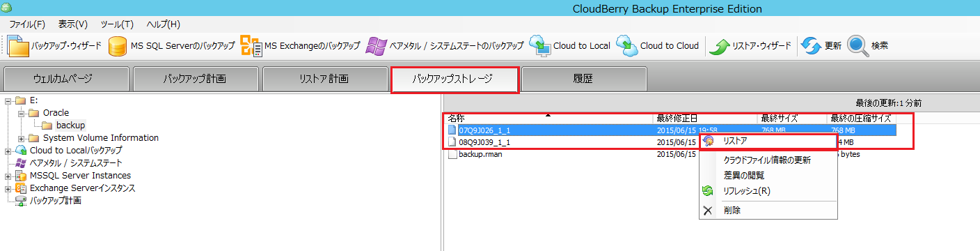Select the ベアメタル / システムステート tree label
This screenshot has height=251, width=980.
click(75, 163)
